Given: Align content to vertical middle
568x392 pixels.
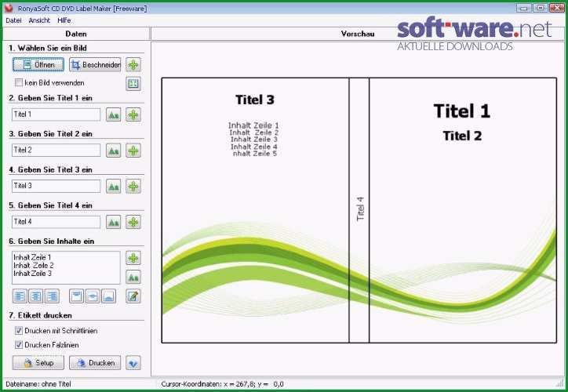Looking at the screenshot, I should pos(93,296).
